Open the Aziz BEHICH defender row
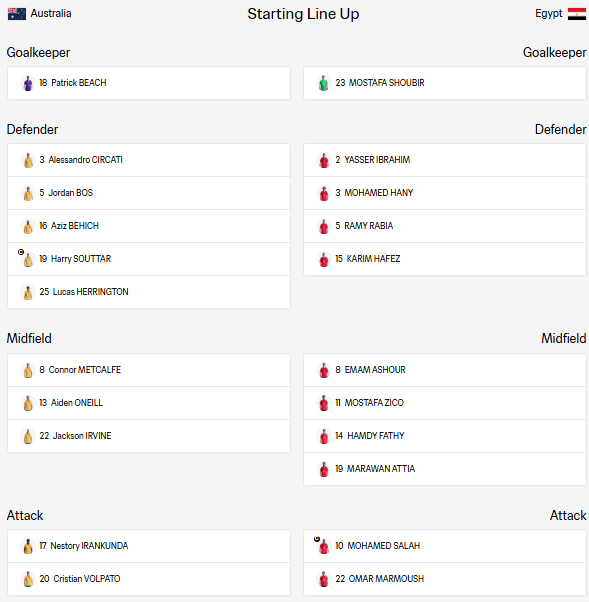Screen dimensions: 589x602 click(149, 226)
